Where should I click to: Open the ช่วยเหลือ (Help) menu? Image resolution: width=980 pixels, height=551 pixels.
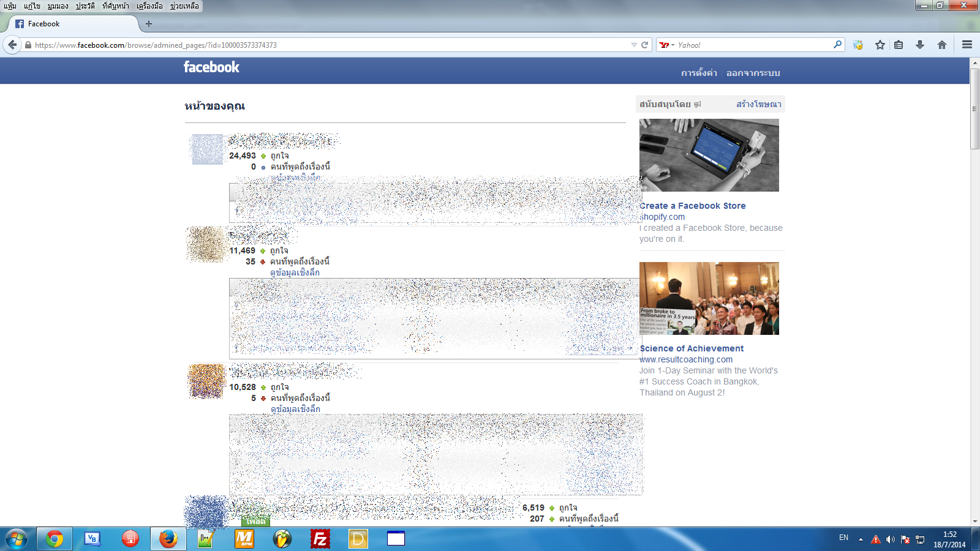(184, 6)
